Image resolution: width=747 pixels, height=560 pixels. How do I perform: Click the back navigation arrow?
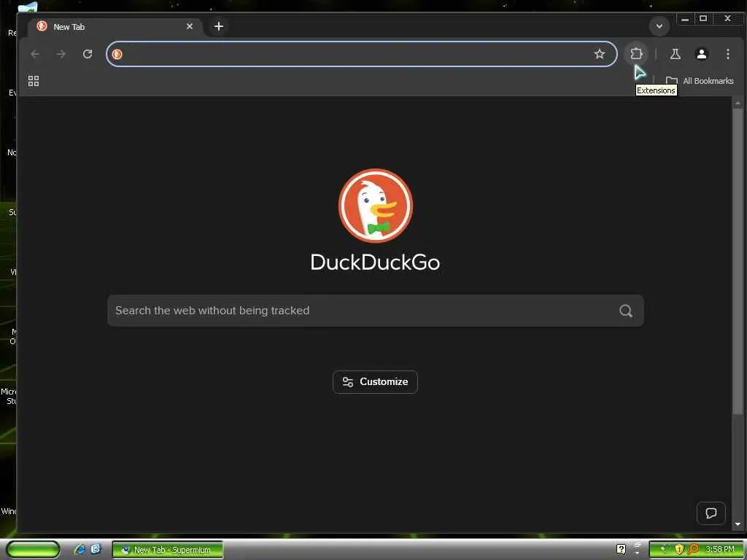[x=35, y=54]
